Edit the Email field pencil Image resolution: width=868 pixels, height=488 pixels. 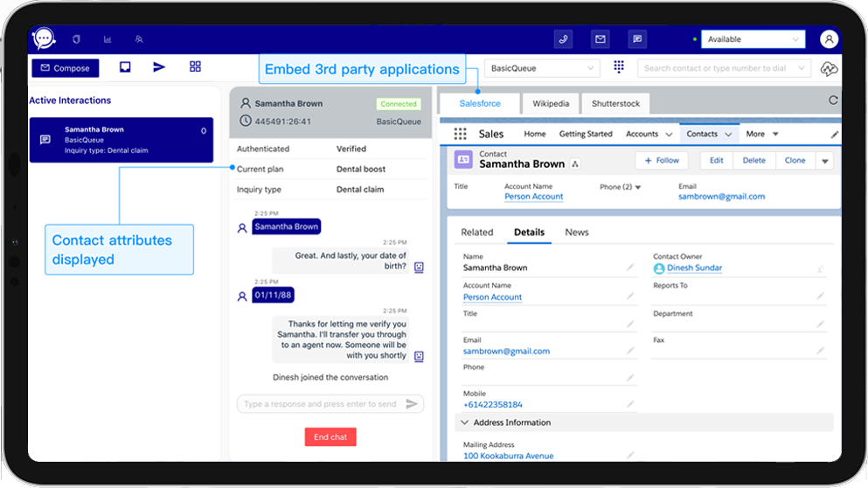point(630,351)
